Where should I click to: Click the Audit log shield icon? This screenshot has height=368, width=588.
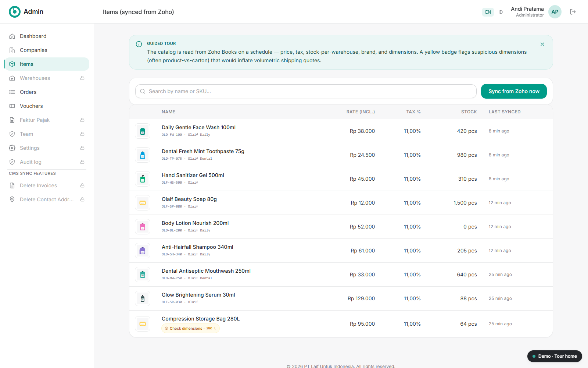tap(12, 162)
